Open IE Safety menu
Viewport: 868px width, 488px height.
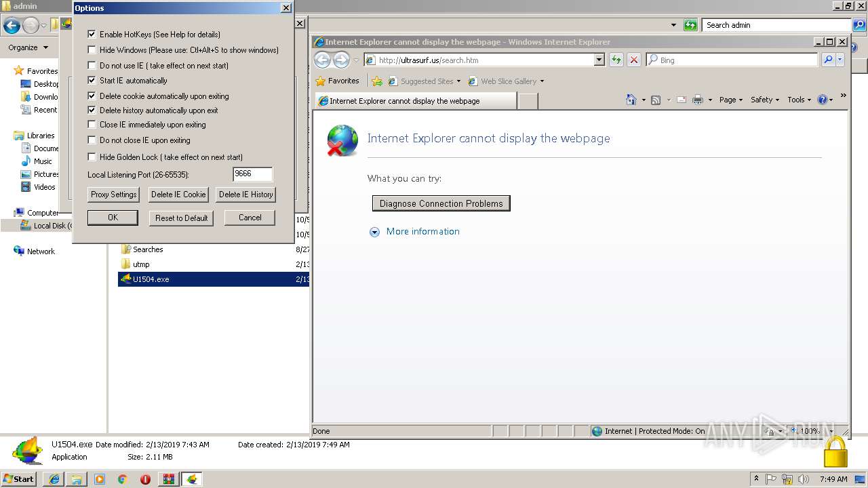pyautogui.click(x=765, y=100)
